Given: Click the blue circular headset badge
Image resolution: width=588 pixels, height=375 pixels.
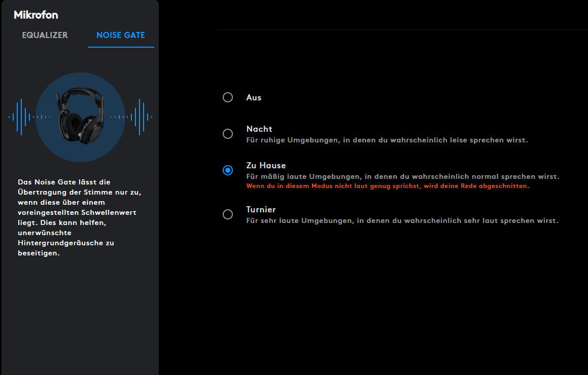Looking at the screenshot, I should tap(81, 116).
